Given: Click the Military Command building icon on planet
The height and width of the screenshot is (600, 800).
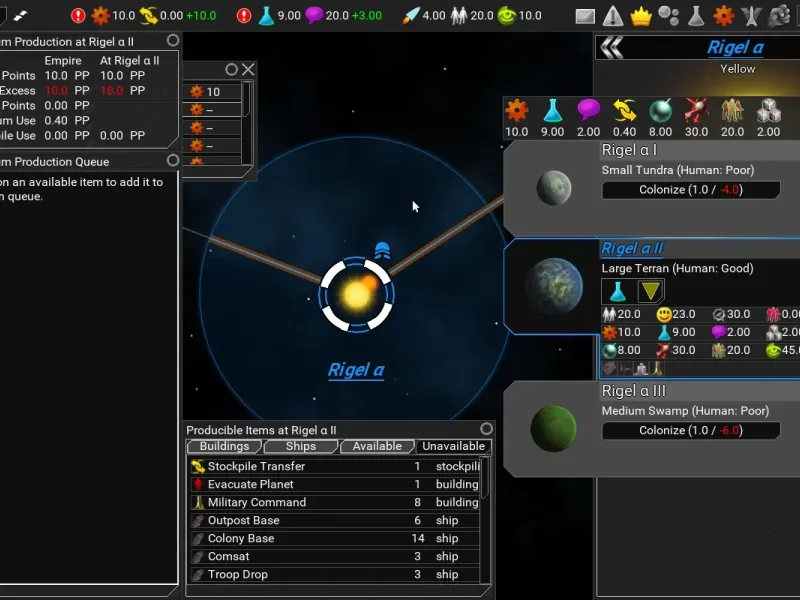Looking at the screenshot, I should (658, 368).
